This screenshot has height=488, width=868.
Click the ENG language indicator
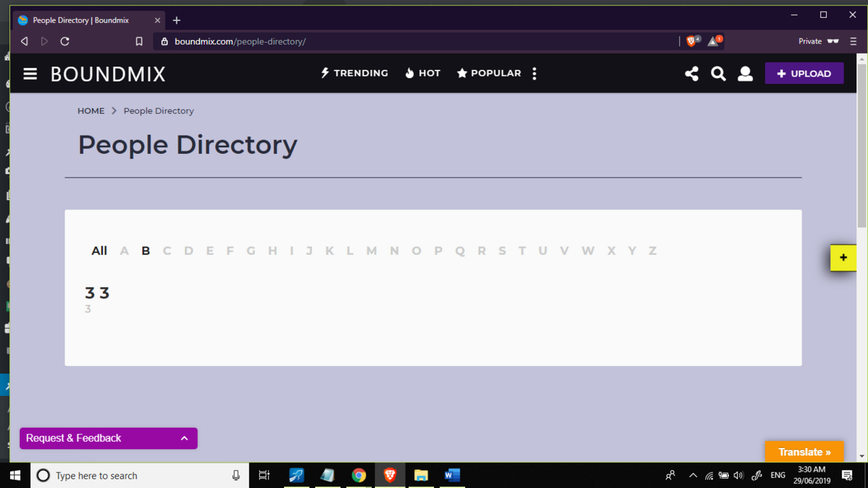click(x=778, y=475)
